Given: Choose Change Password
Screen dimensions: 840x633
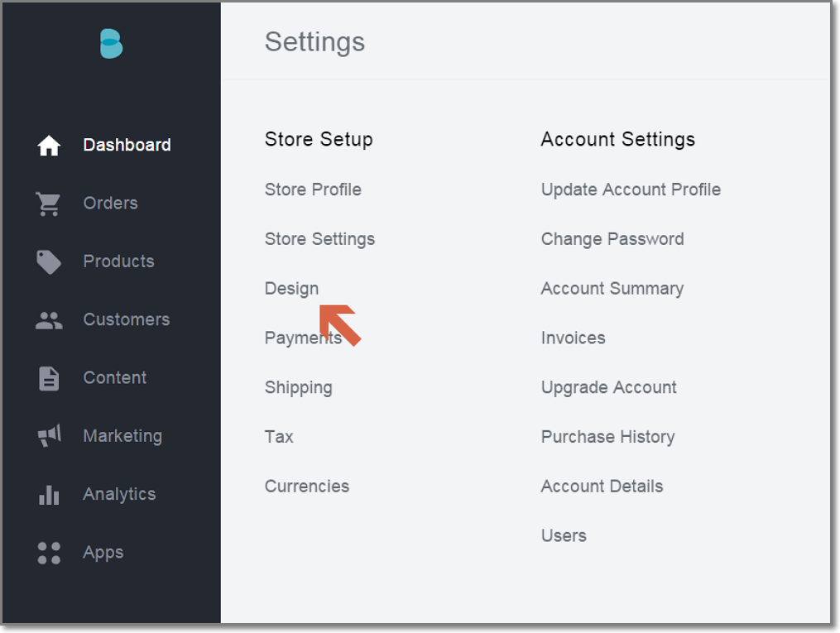Looking at the screenshot, I should coord(612,239).
